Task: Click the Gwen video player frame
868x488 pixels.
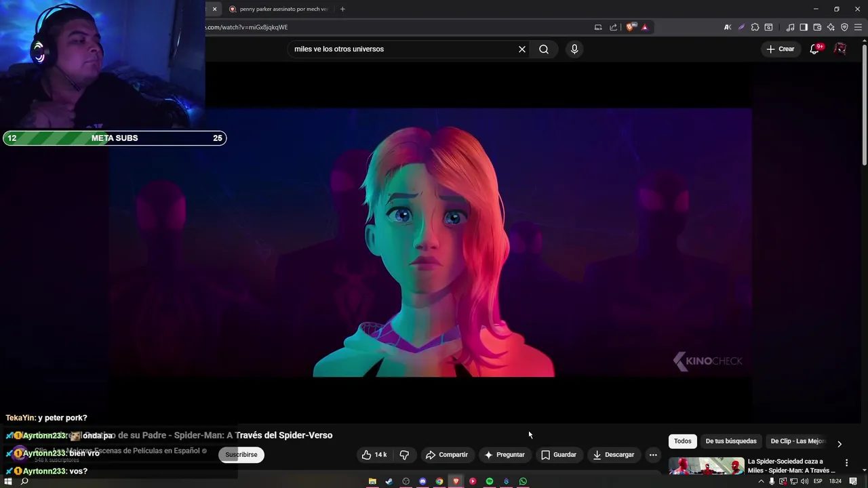Action: pos(430,243)
